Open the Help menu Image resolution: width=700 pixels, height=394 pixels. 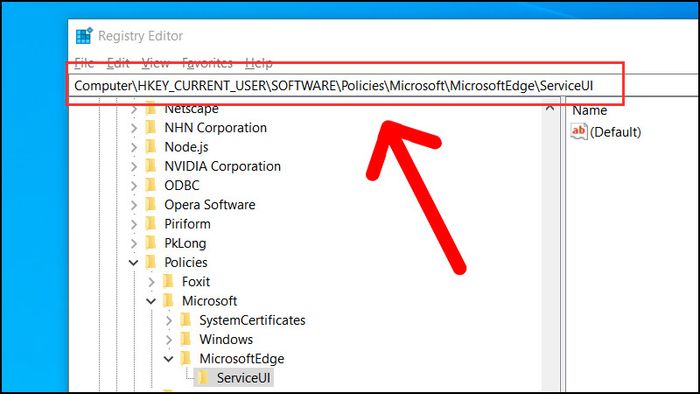coord(258,63)
